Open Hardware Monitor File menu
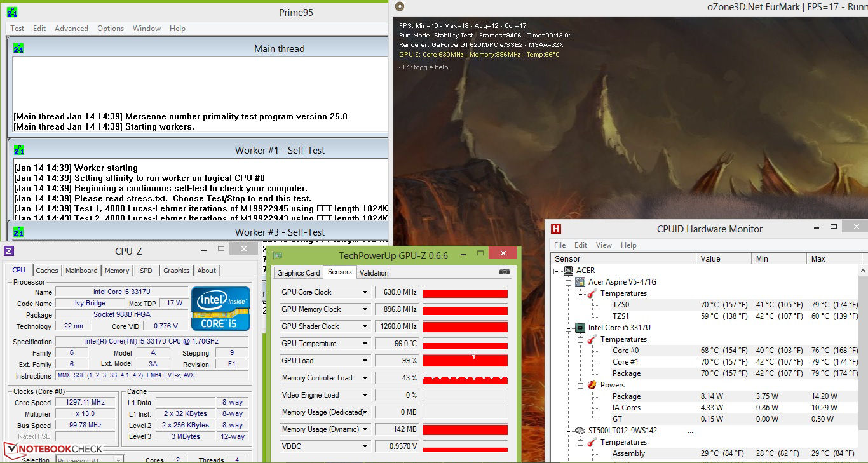The width and height of the screenshot is (868, 463). point(560,245)
